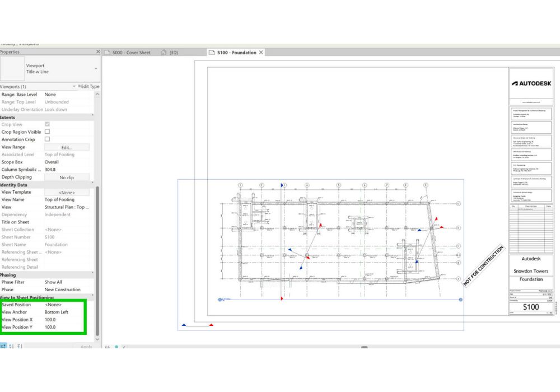Close the Properties panel
The image size is (560, 392).
[98, 52]
